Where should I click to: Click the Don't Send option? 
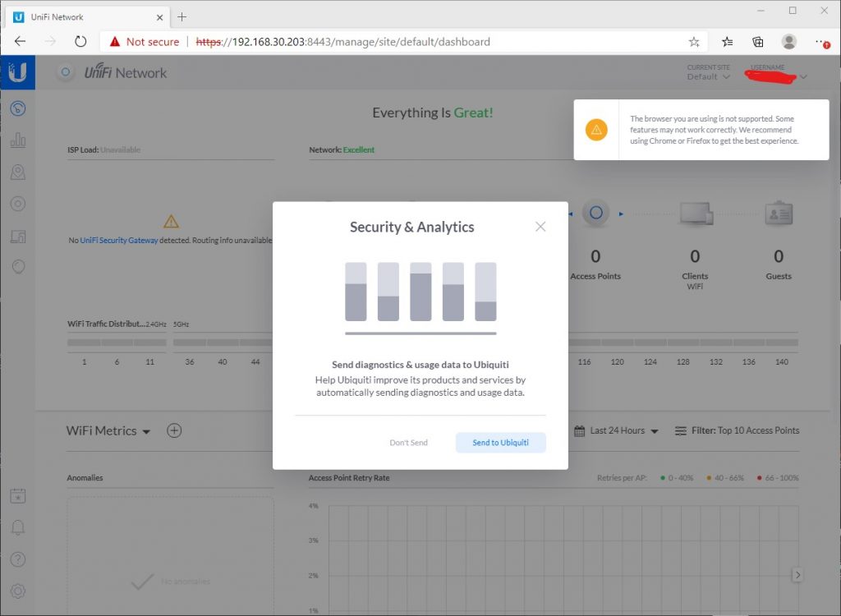[408, 443]
